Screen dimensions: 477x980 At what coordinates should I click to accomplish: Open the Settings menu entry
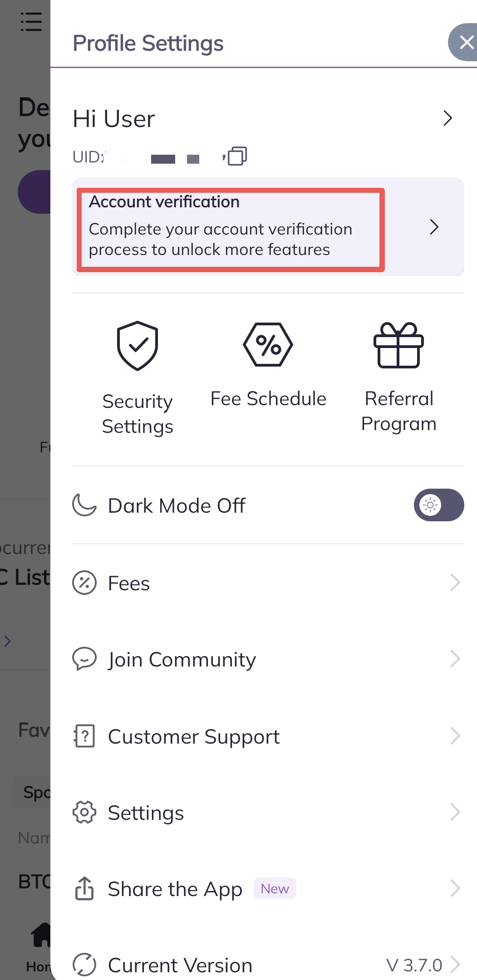pyautogui.click(x=146, y=813)
